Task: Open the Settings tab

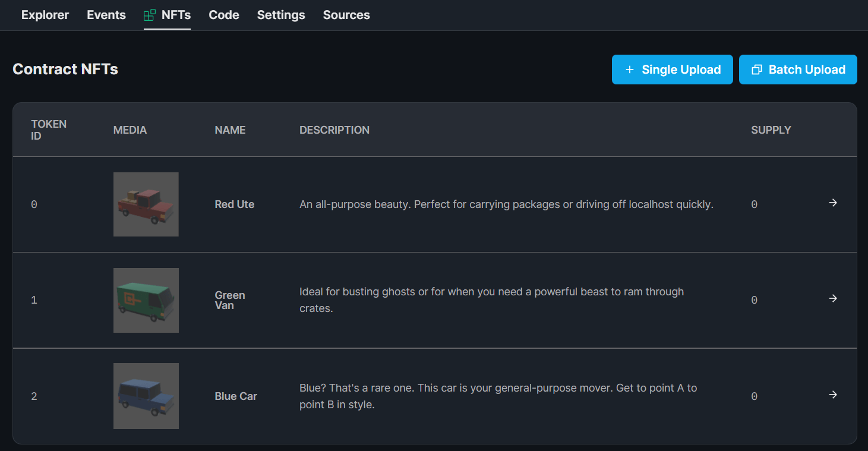Action: (x=280, y=14)
